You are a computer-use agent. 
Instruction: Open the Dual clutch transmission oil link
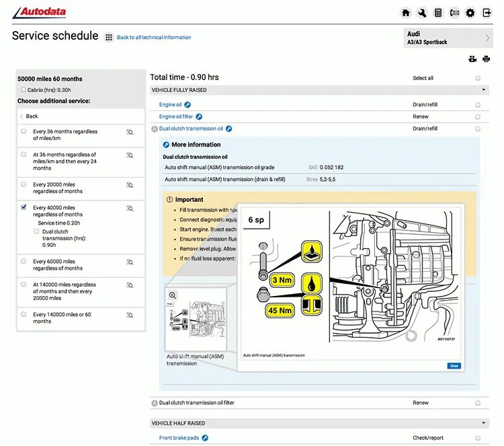click(191, 128)
